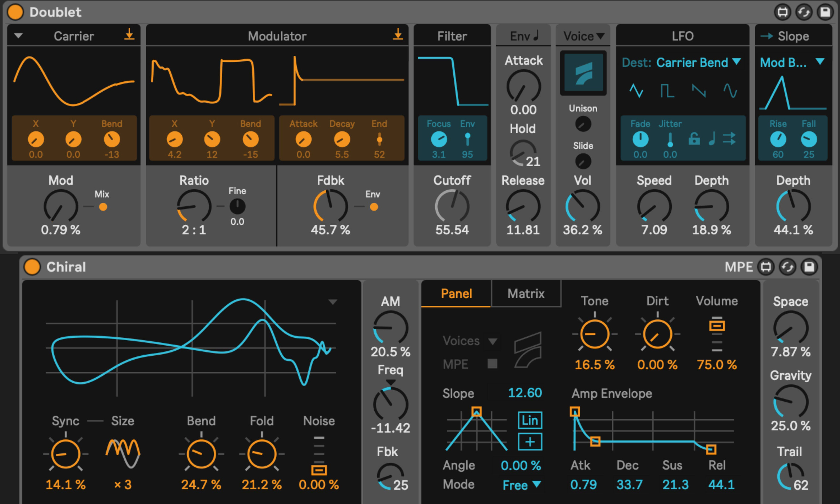Open Chiral waveform display dropdown arrow
840x504 pixels.
[333, 302]
